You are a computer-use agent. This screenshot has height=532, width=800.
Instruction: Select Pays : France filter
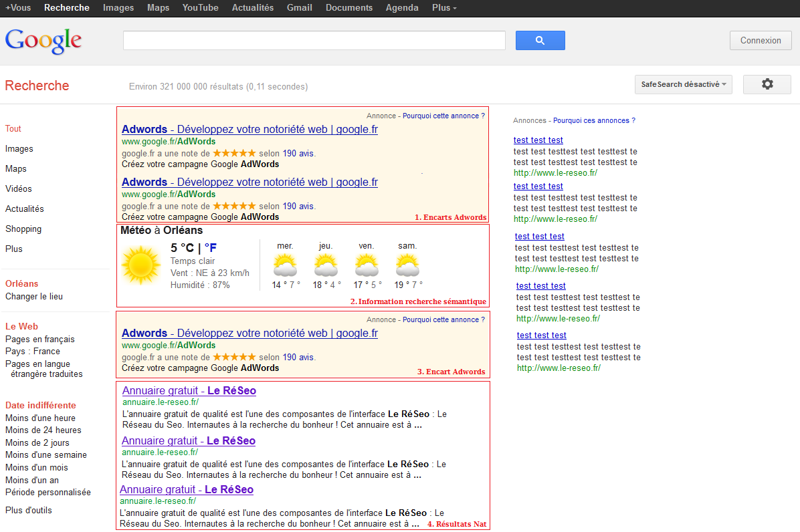point(33,352)
